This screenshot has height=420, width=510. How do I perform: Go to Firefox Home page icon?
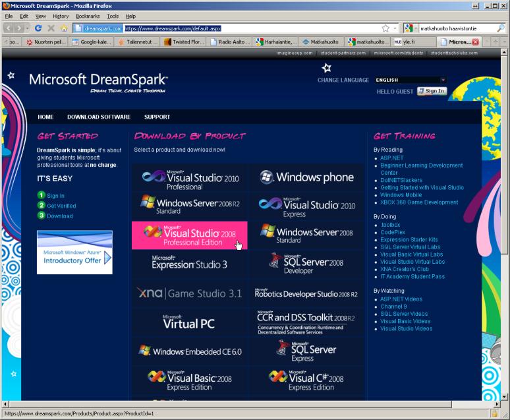tap(64, 28)
